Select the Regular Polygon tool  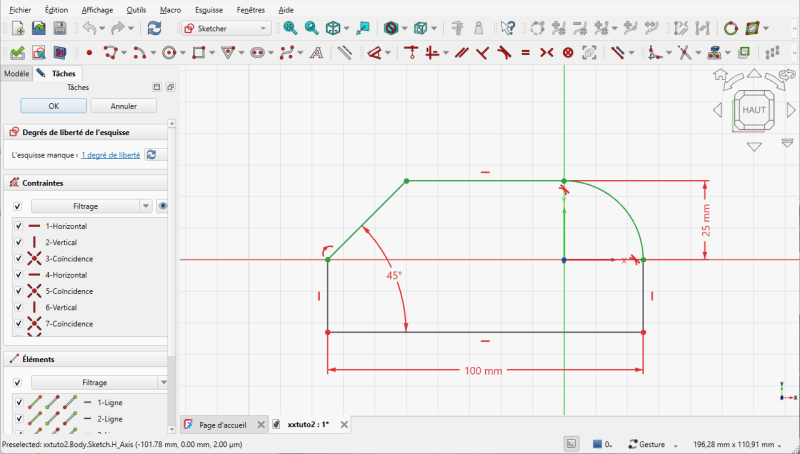click(x=228, y=53)
